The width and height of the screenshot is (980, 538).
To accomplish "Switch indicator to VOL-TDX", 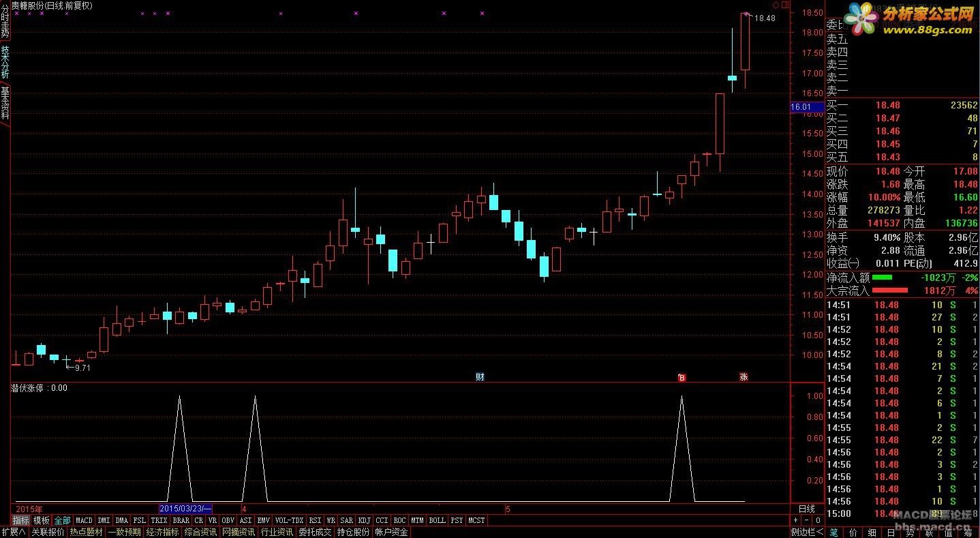I will coord(290,520).
